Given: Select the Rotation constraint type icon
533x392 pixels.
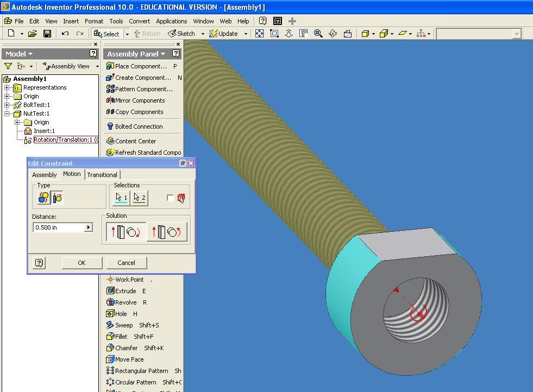Looking at the screenshot, I should (43, 198).
